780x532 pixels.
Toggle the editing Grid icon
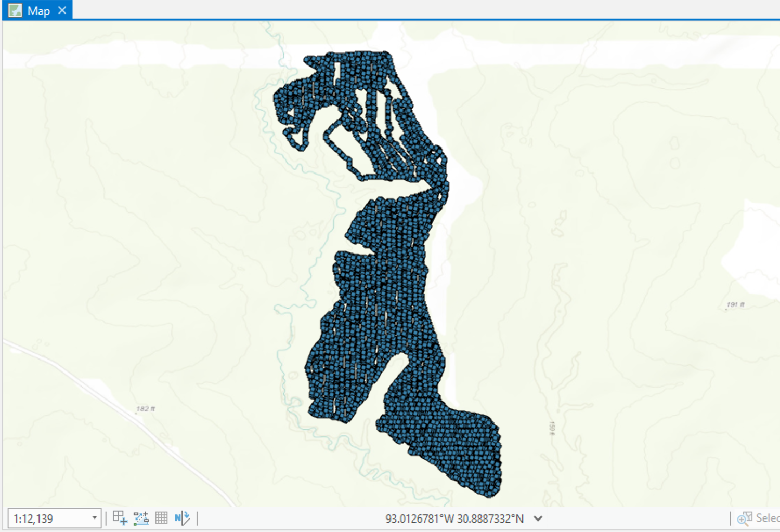pyautogui.click(x=161, y=517)
